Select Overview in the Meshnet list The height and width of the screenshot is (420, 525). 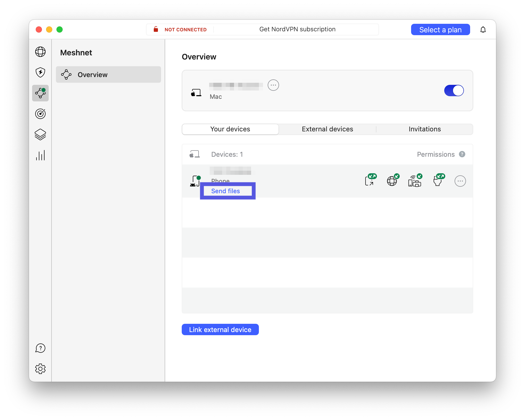coord(108,74)
